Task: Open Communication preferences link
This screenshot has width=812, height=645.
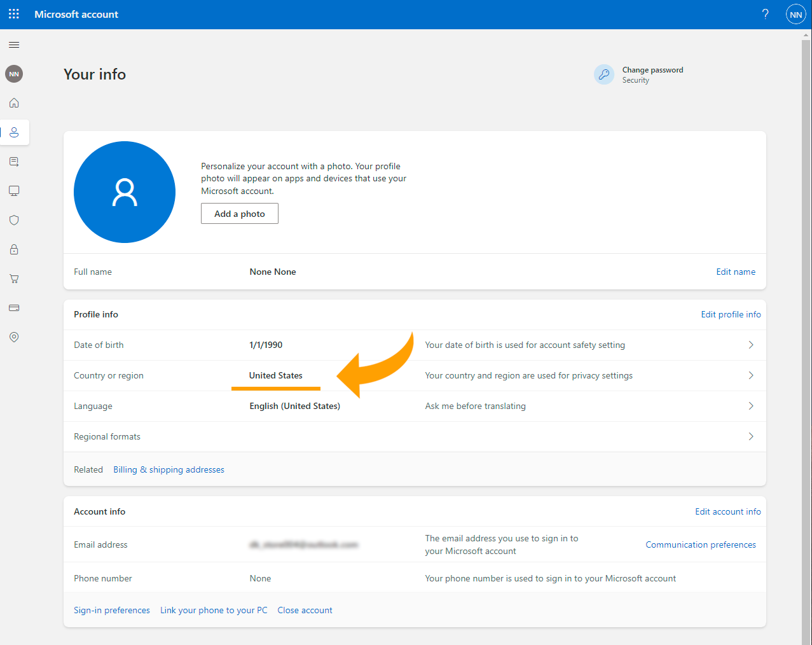Action: pyautogui.click(x=701, y=544)
